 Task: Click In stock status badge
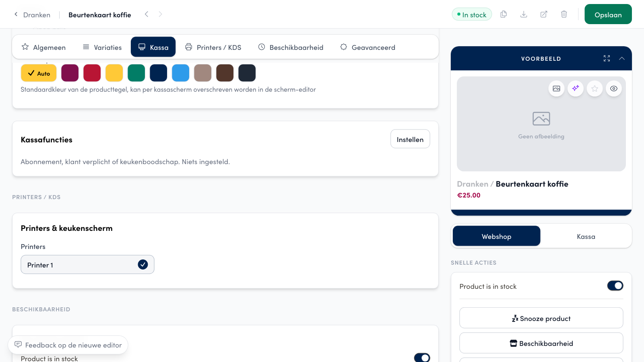click(472, 14)
